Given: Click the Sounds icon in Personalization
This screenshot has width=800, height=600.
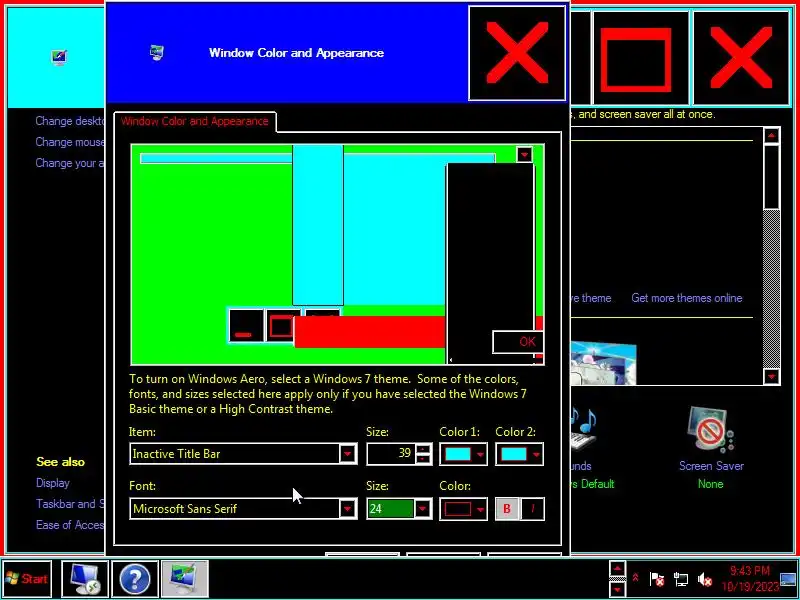Looking at the screenshot, I should [583, 430].
